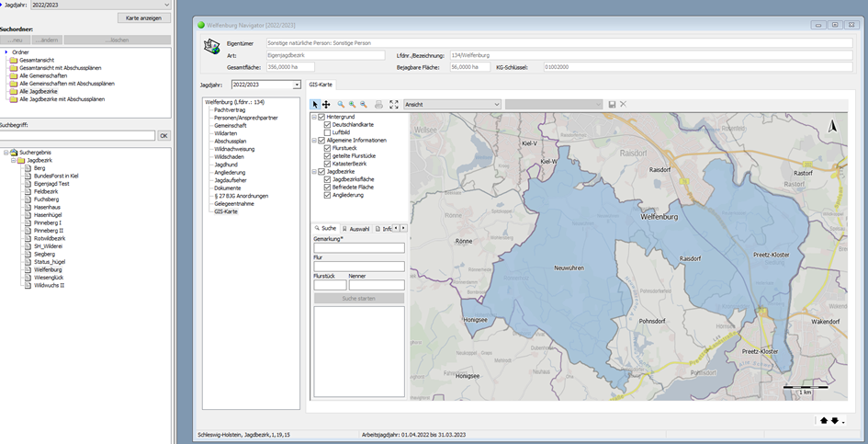Switch to the Auswahl tab
868x444 pixels.
(x=356, y=228)
